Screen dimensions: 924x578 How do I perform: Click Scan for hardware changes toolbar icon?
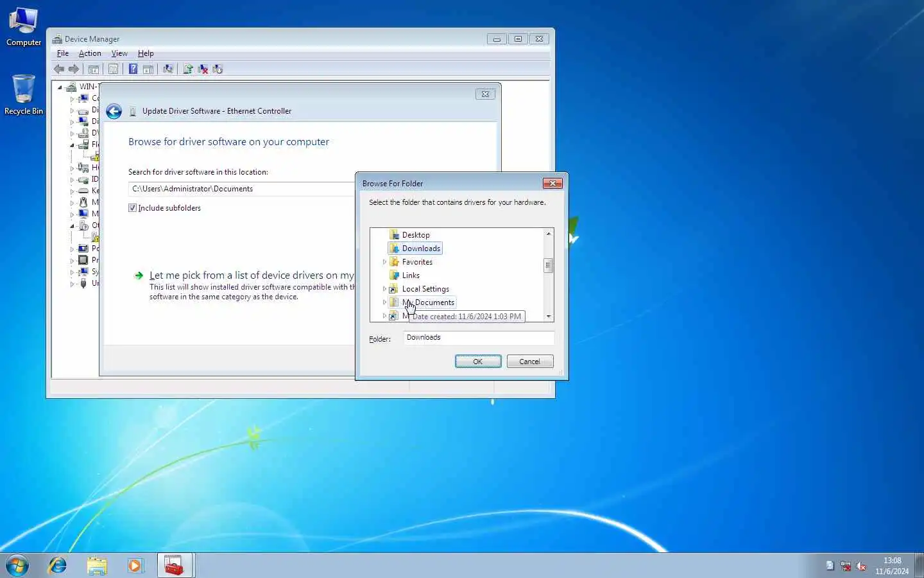pos(168,69)
